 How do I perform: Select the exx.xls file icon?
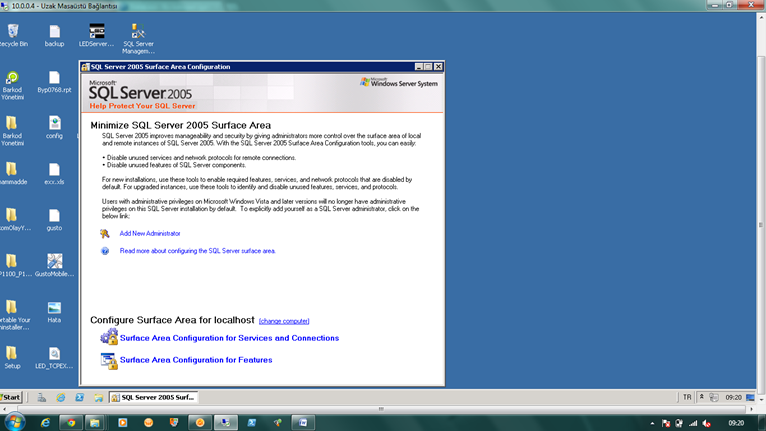click(54, 170)
